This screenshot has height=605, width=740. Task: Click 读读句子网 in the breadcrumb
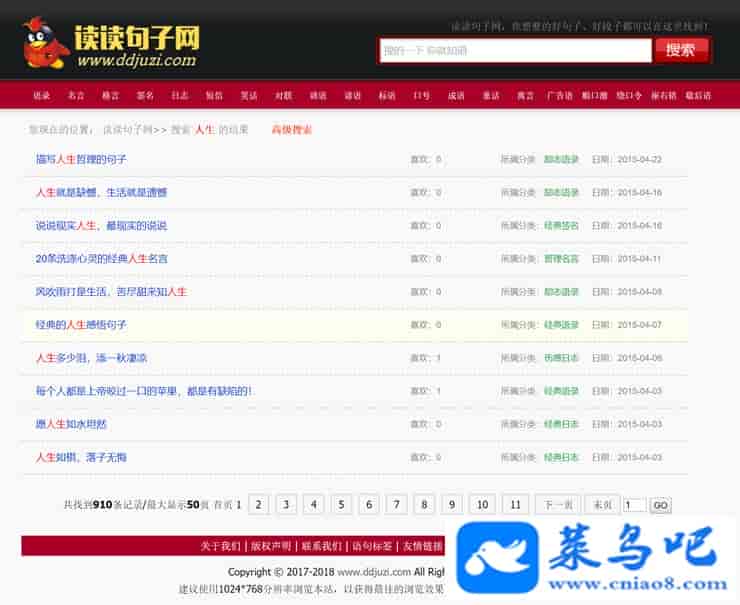128,130
